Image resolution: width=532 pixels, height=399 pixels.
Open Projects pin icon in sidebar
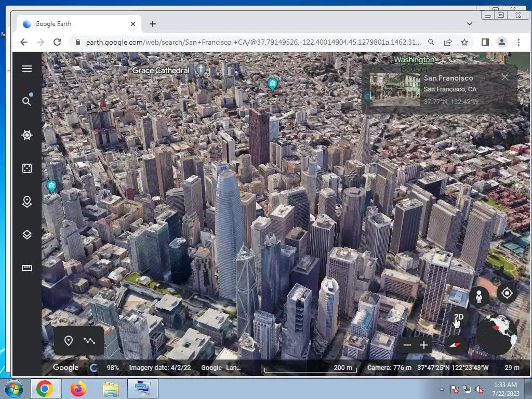27,202
